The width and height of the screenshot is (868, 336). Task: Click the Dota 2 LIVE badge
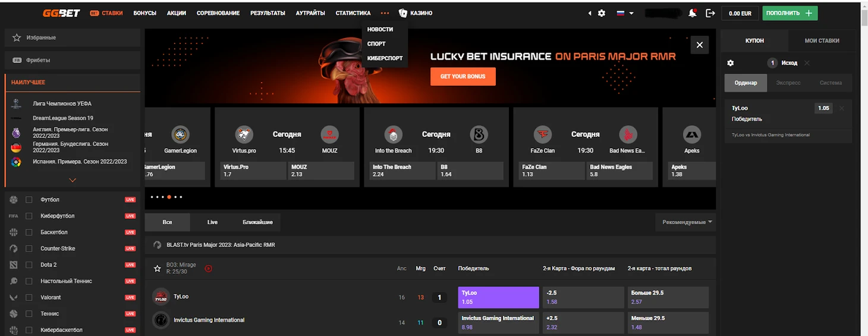(x=130, y=265)
